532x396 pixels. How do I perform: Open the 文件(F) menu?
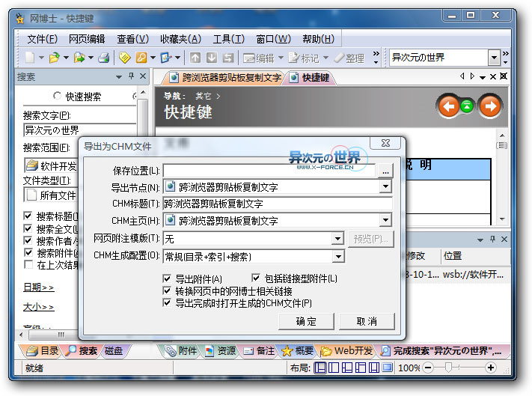pos(42,39)
